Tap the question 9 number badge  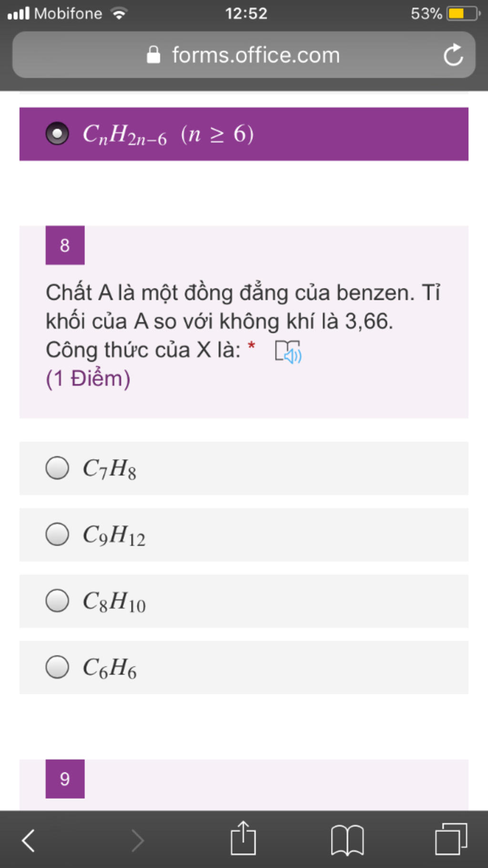click(x=65, y=779)
